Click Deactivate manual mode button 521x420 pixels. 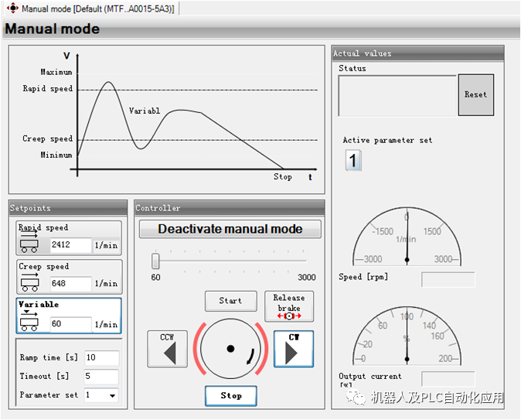point(230,229)
